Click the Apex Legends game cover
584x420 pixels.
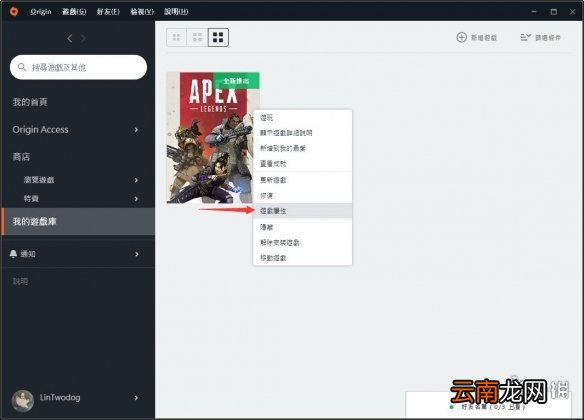pyautogui.click(x=213, y=138)
